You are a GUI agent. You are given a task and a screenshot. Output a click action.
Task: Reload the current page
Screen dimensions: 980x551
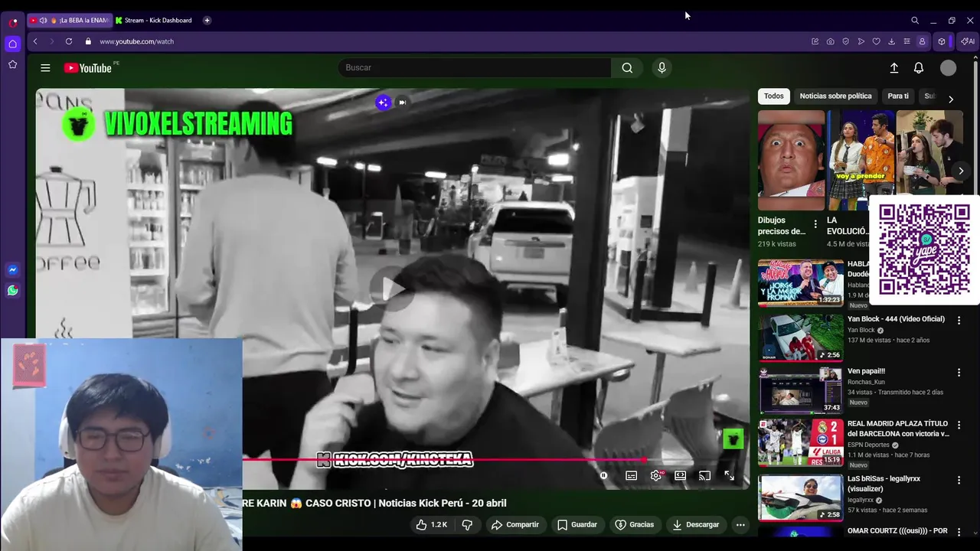(x=69, y=41)
